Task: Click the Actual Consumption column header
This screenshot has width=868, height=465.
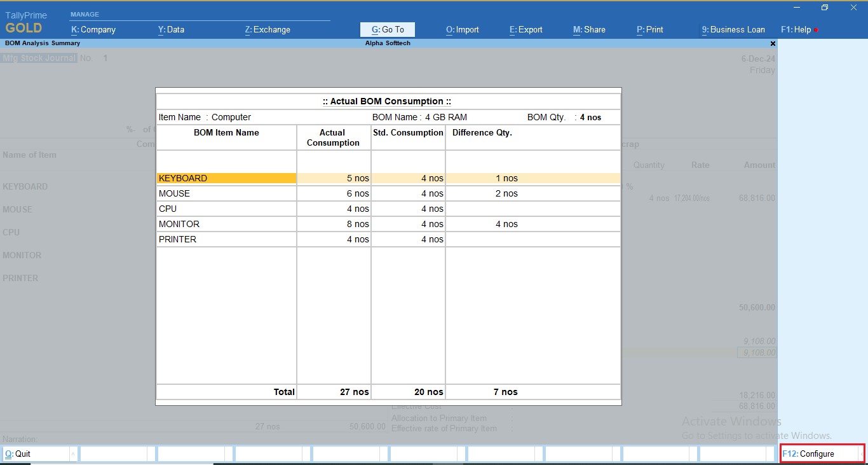Action: 333,137
